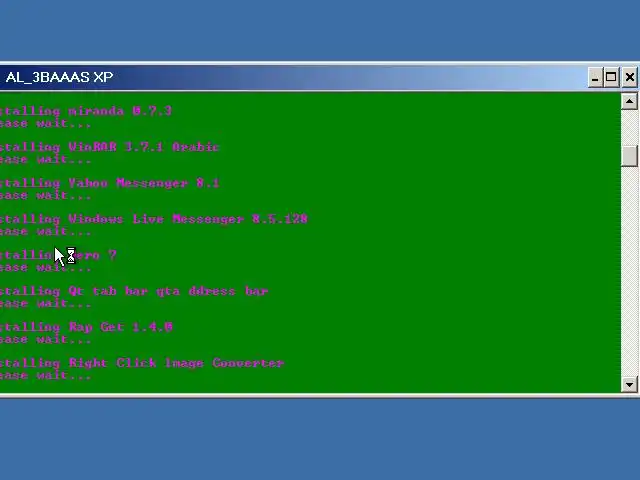Click 'Right Click Image Converter' line

tap(142, 363)
